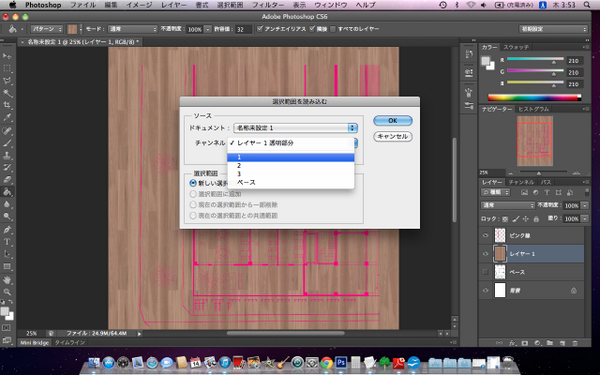Delete layer with trash icon

(575, 343)
